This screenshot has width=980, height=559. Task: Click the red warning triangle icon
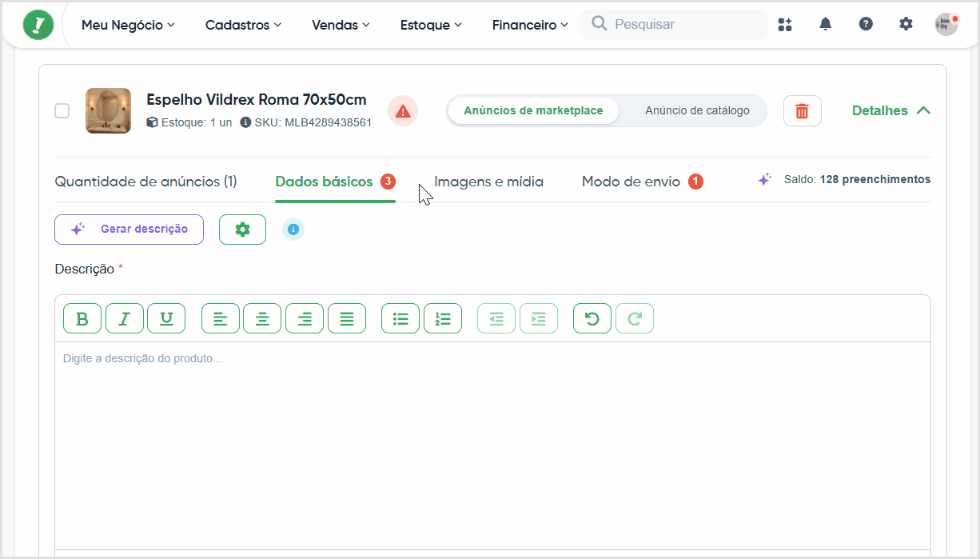[403, 110]
